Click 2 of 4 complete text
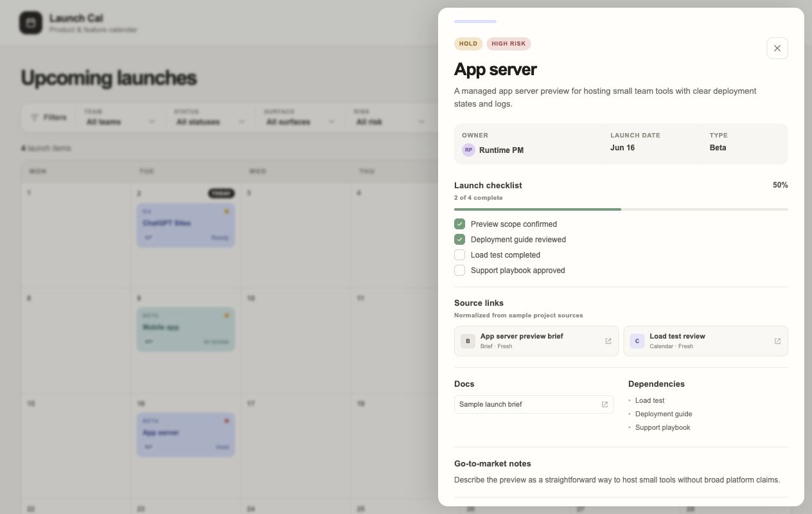 [x=479, y=198]
